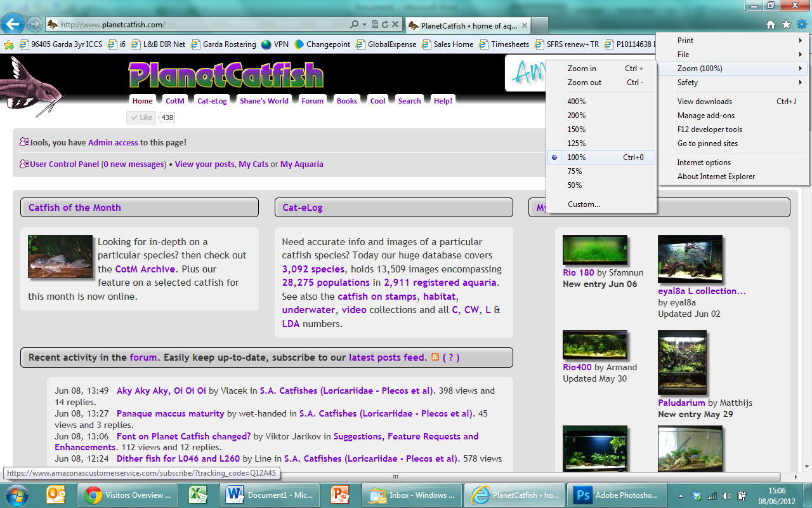Click the volume speaker tray icon
This screenshot has height=508, width=812.
726,495
